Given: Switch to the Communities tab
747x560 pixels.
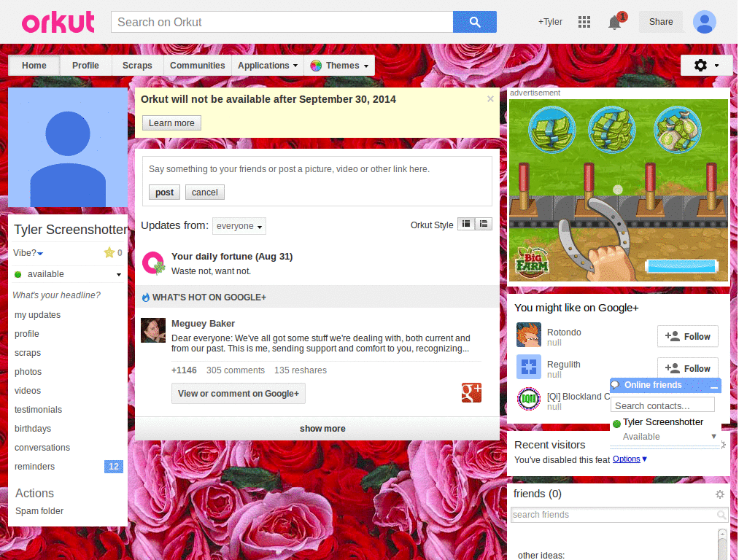Looking at the screenshot, I should (x=197, y=65).
